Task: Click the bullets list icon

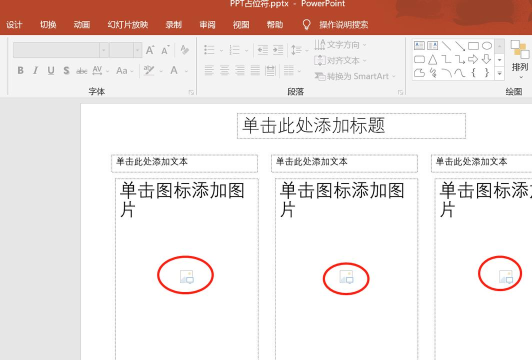Action: [x=209, y=50]
